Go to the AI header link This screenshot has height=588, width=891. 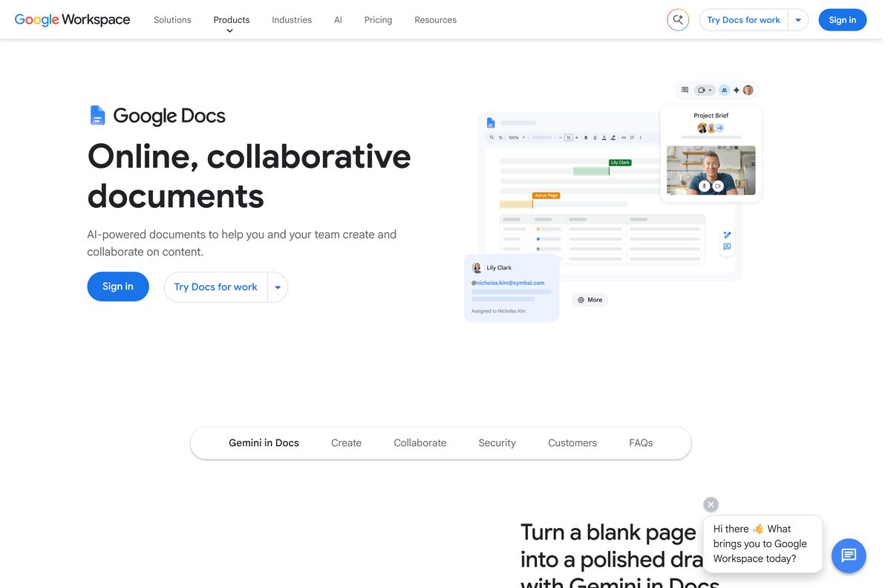point(338,20)
